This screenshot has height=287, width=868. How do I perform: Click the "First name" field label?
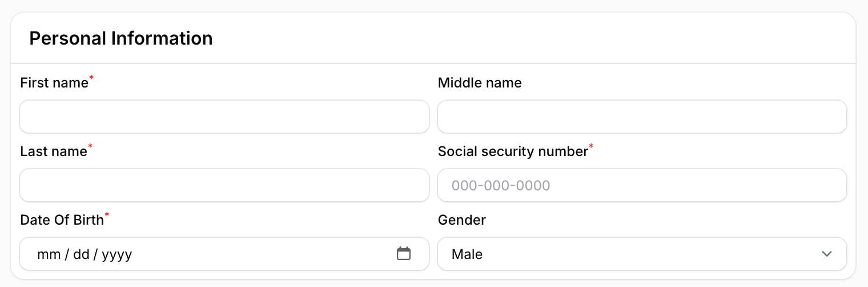coord(54,83)
